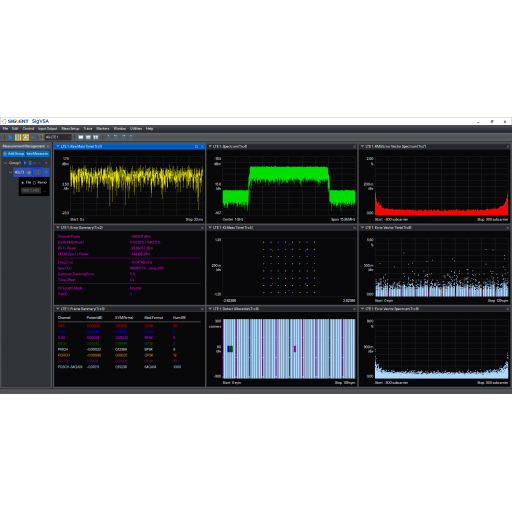Screen dimensions: 512x512
Task: Click the pause icon in the 4GLTE1 row
Action: pyautogui.click(x=37, y=172)
